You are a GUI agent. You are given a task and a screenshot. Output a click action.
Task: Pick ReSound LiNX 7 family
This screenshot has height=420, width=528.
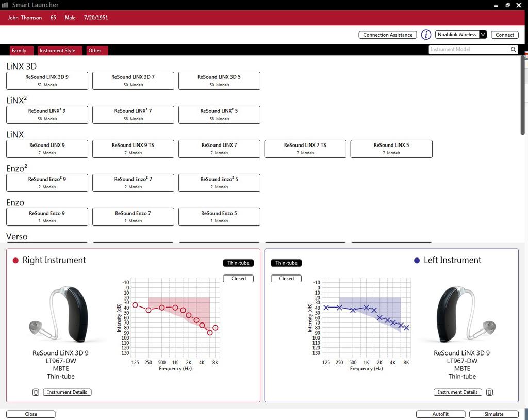click(219, 149)
